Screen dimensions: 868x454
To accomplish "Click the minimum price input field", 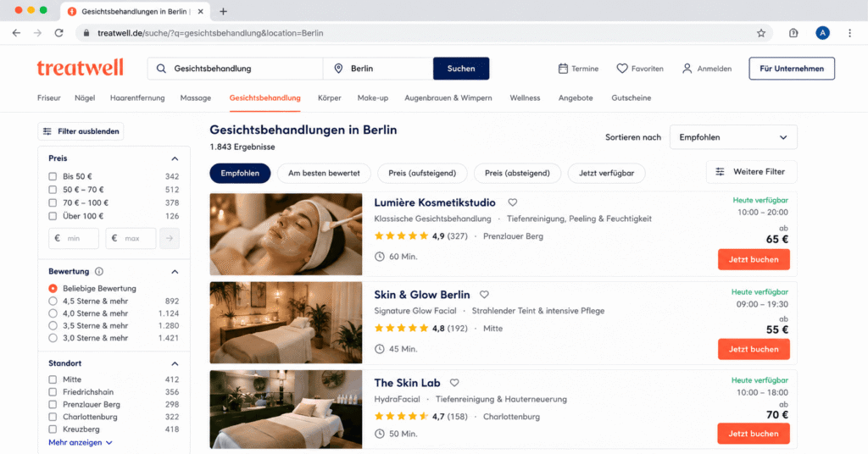I will (74, 238).
